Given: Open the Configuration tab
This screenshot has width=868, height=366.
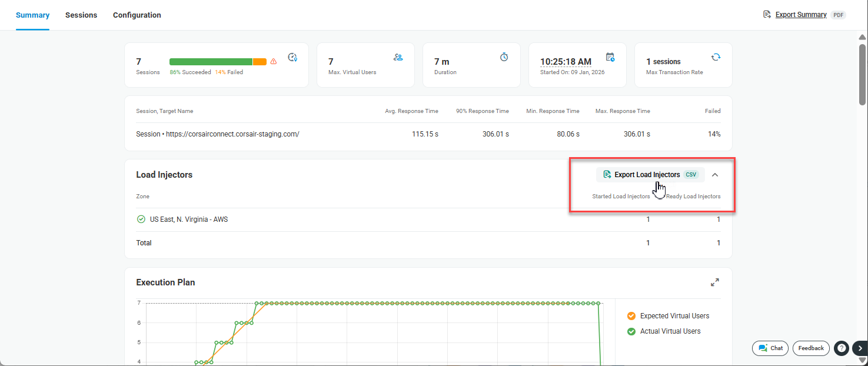Looking at the screenshot, I should (137, 15).
